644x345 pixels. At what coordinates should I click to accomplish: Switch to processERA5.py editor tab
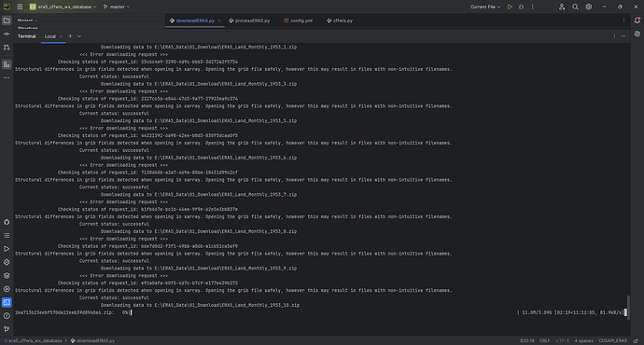pyautogui.click(x=249, y=21)
